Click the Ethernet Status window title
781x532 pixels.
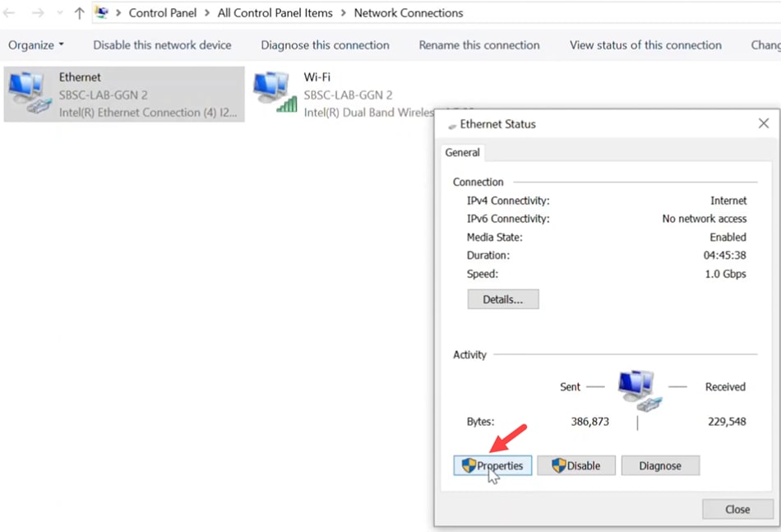point(497,124)
